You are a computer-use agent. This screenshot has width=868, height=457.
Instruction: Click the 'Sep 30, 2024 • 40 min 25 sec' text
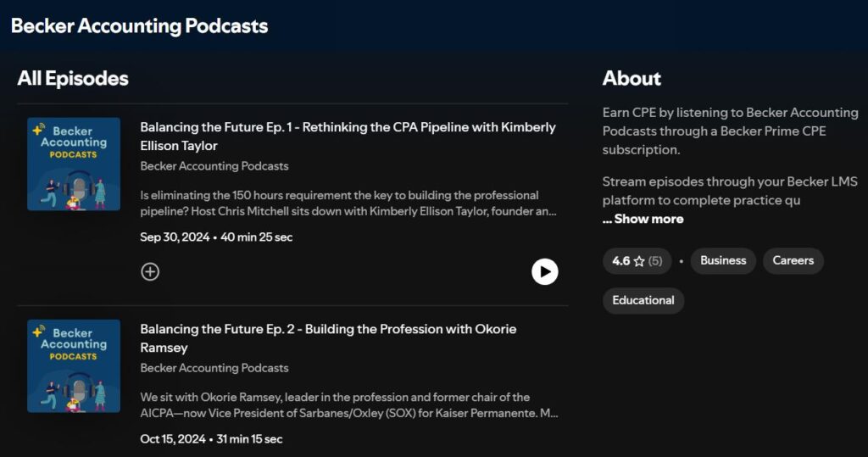pyautogui.click(x=216, y=237)
